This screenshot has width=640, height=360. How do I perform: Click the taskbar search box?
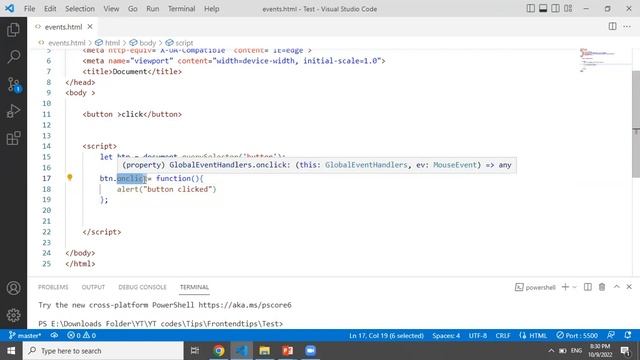103,351
